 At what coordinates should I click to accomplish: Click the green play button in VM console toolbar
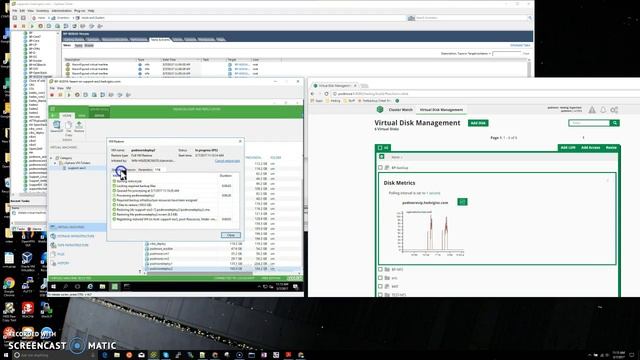point(69,95)
